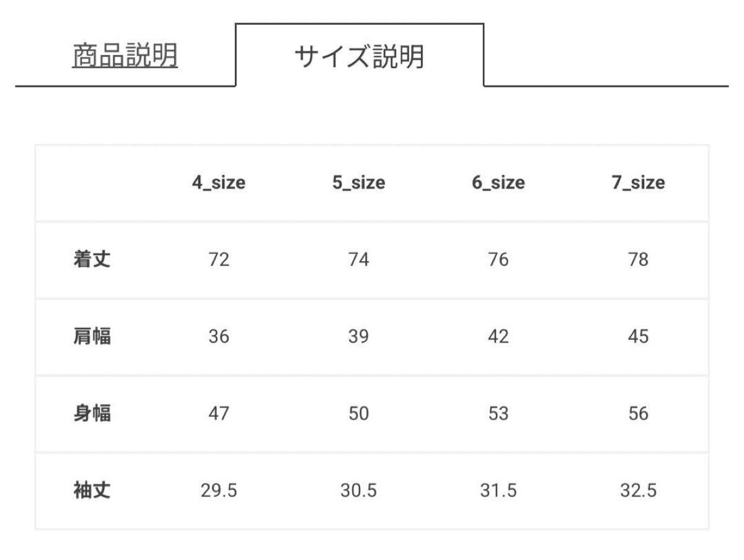Click the 着丈 value 74 for 5_size
744x560 pixels.
tap(358, 259)
